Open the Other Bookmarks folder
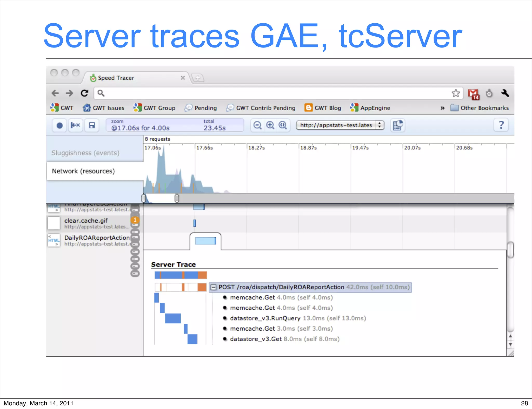Screen dimensions: 532x409 (x=480, y=108)
